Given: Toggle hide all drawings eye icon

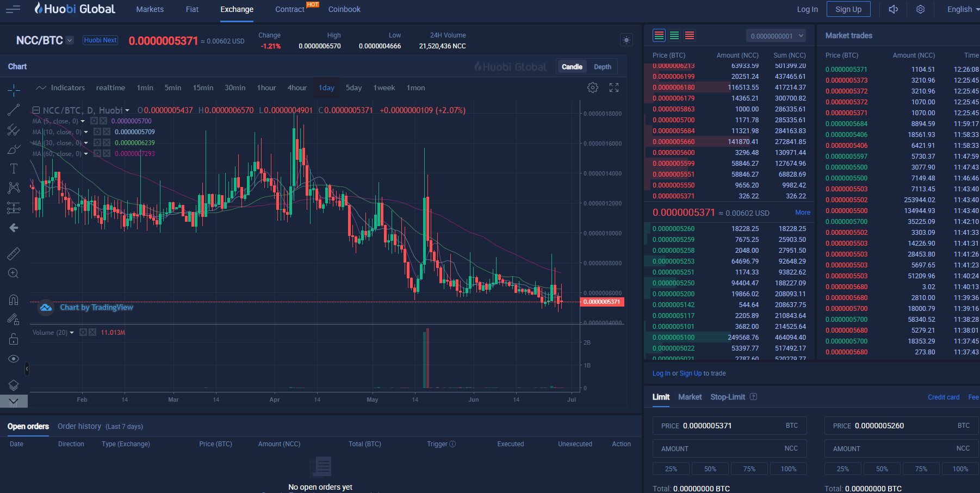Looking at the screenshot, I should (14, 359).
